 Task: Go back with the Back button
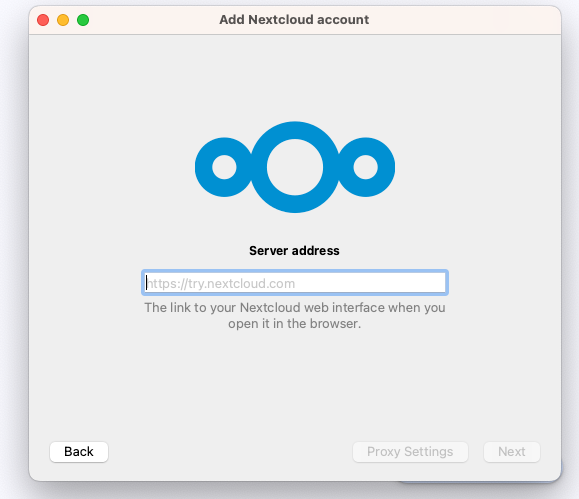[x=79, y=452]
